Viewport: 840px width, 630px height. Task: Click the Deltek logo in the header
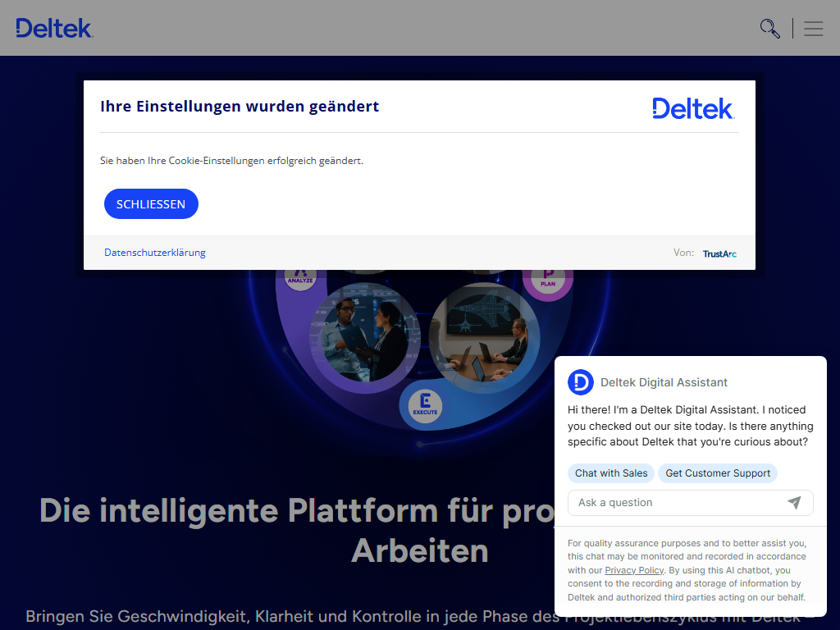coord(54,29)
